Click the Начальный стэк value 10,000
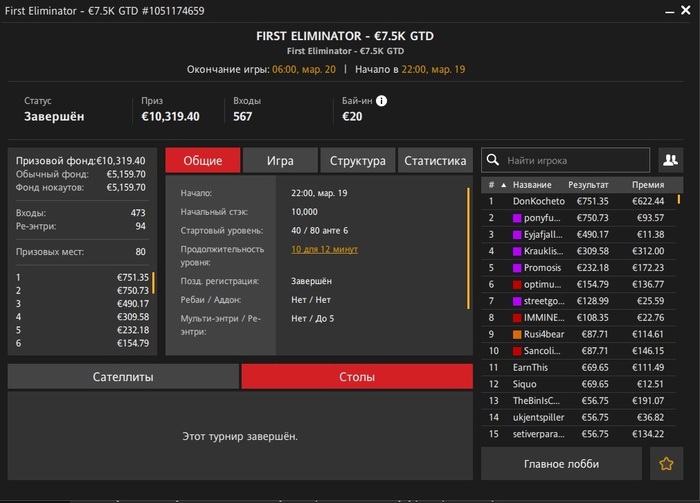The height and width of the screenshot is (503, 700). tap(304, 212)
